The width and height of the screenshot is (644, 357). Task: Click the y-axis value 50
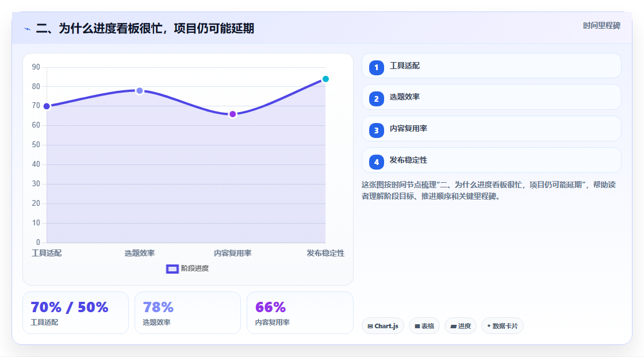pyautogui.click(x=36, y=145)
